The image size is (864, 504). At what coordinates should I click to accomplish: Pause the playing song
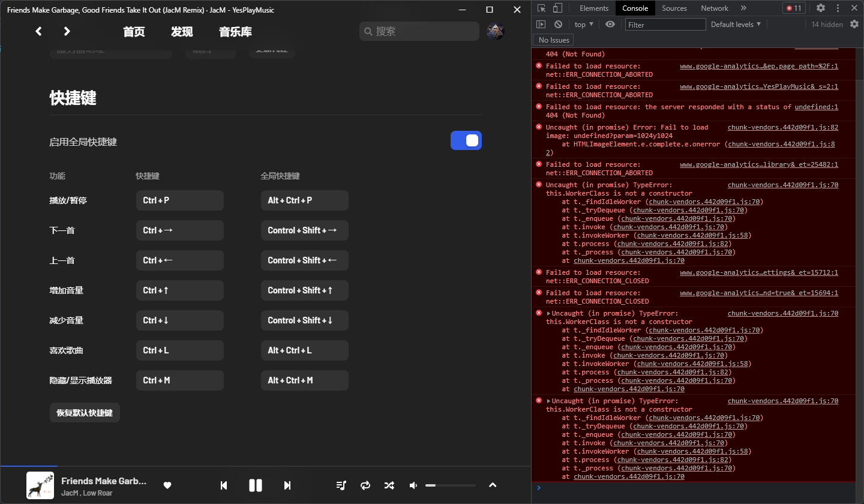256,485
